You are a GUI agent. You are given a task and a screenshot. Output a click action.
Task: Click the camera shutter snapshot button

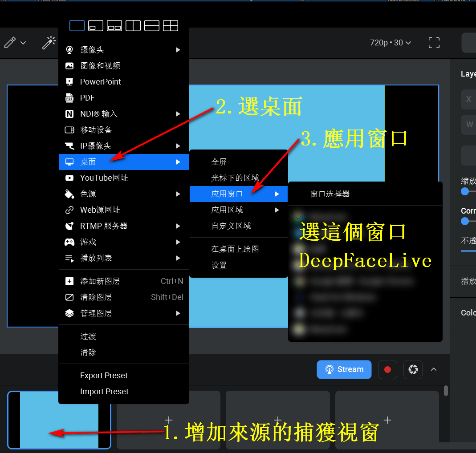[x=413, y=369]
